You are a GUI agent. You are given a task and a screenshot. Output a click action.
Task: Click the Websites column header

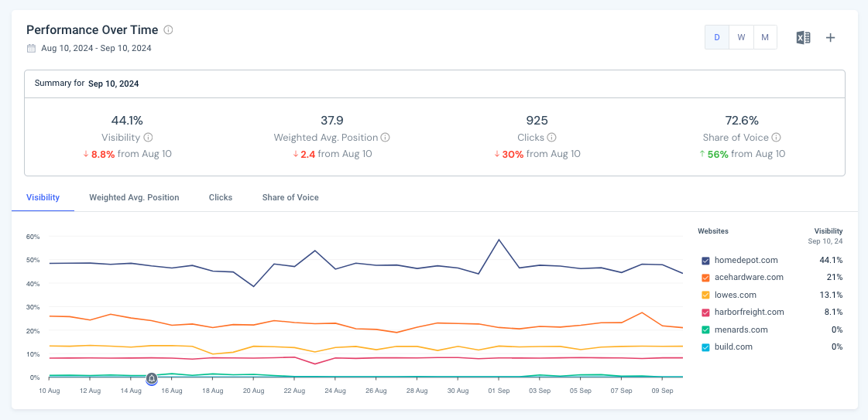pyautogui.click(x=713, y=231)
